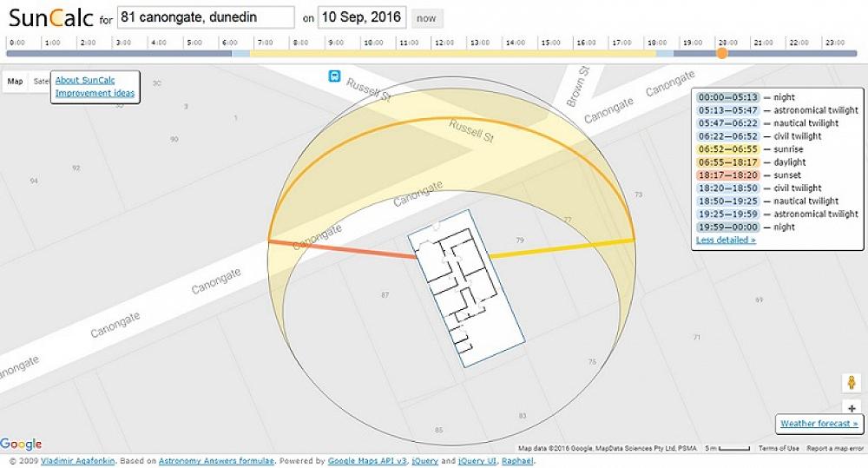Click the orange time slider handle

721,54
